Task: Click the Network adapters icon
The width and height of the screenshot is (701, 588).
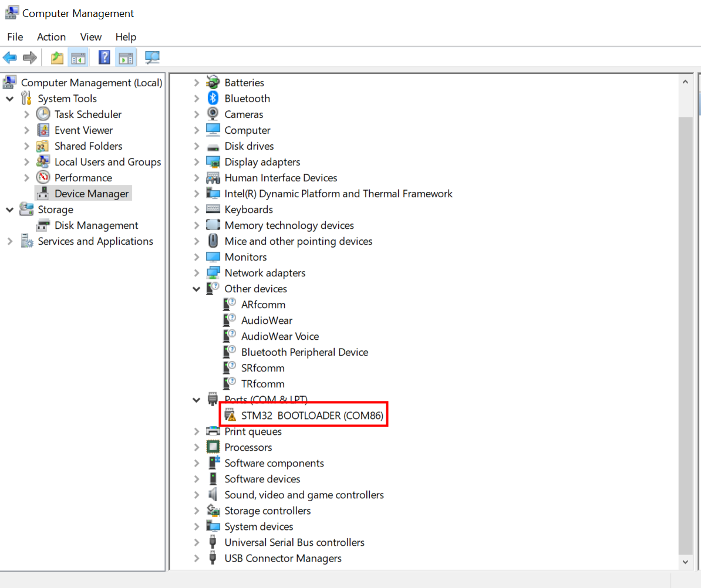Action: click(x=213, y=272)
